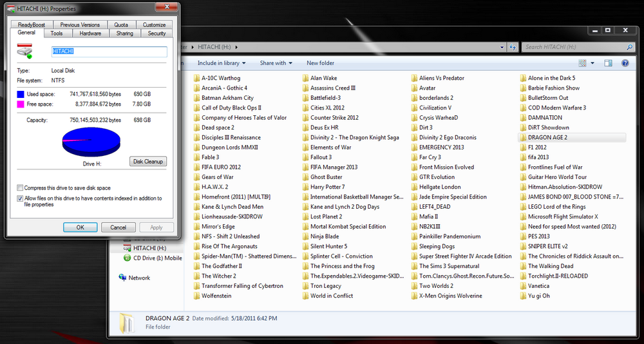Open the Explorer help question mark icon
Image resolution: width=644 pixels, height=344 pixels.
coord(625,63)
